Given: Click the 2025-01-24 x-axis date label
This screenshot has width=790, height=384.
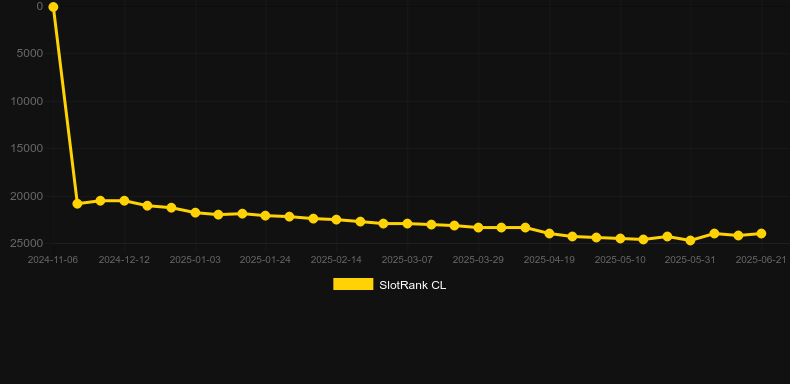Looking at the screenshot, I should [x=266, y=260].
